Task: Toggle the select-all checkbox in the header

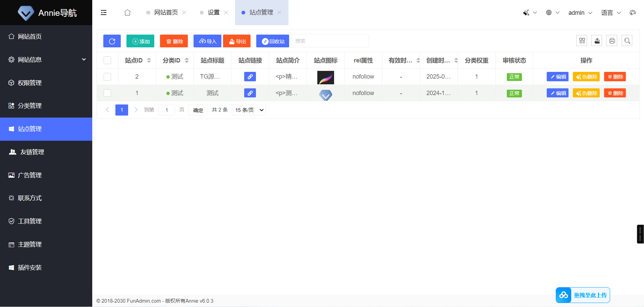Action: point(107,60)
